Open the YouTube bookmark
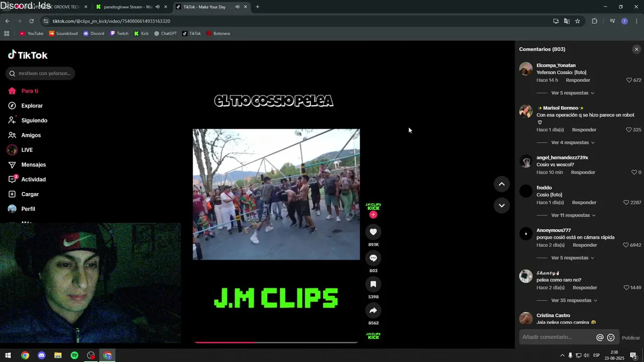This screenshot has width=644, height=362. point(31,34)
